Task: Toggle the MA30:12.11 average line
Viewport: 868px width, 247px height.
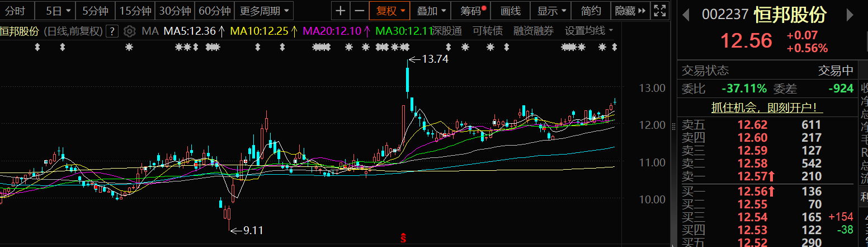Action: [403, 31]
